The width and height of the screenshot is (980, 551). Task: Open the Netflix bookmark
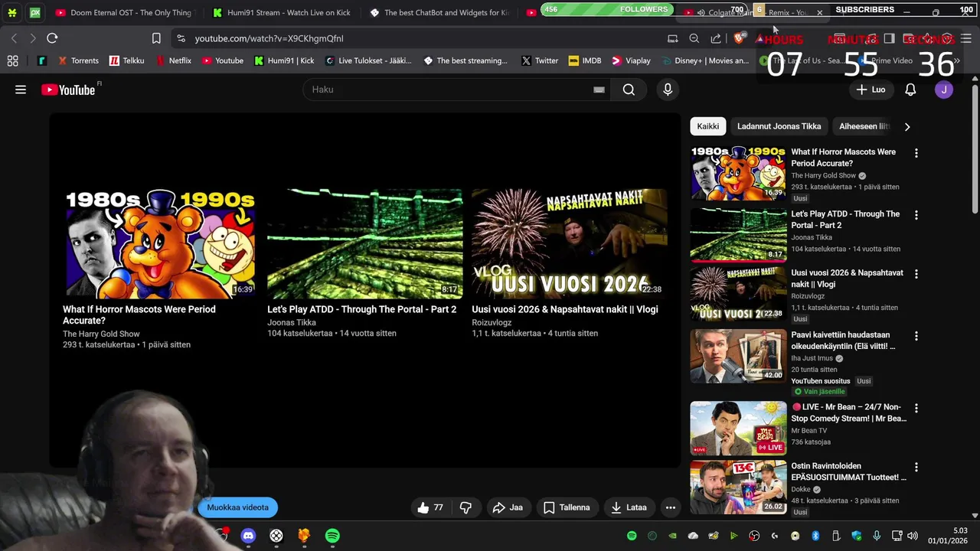point(174,60)
